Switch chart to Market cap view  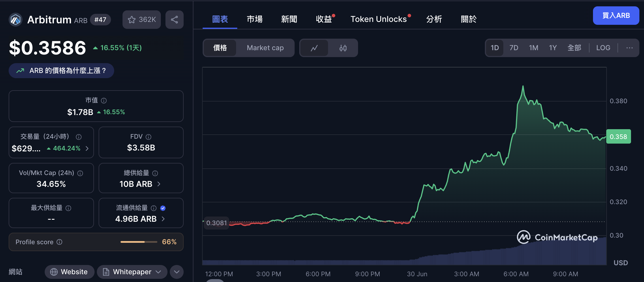coord(265,48)
